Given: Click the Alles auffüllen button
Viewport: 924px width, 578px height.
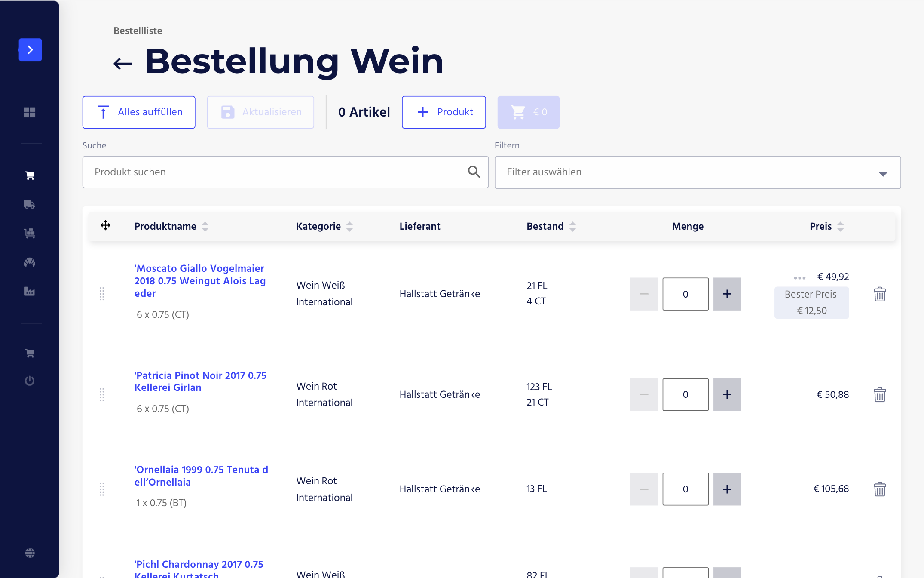Looking at the screenshot, I should (138, 112).
